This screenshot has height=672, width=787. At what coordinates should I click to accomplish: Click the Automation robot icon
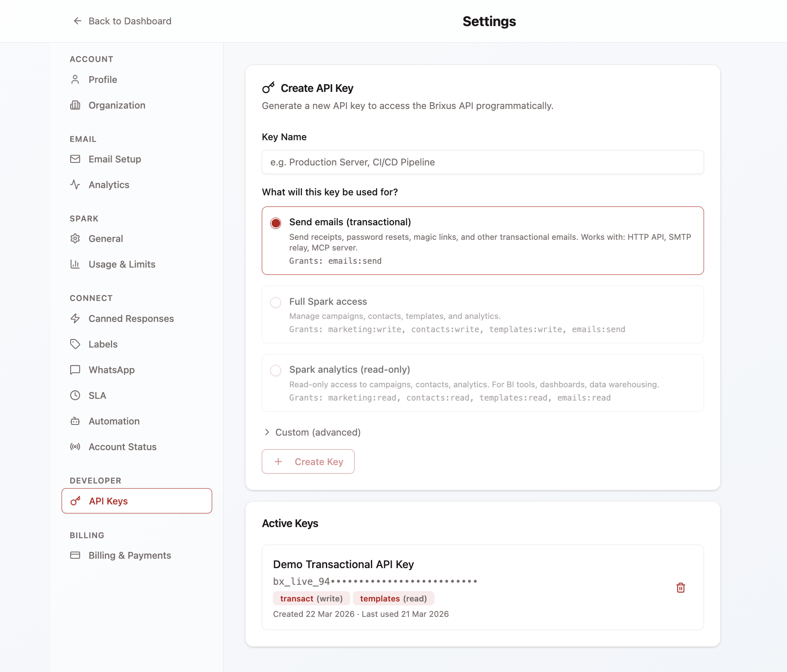coord(75,421)
